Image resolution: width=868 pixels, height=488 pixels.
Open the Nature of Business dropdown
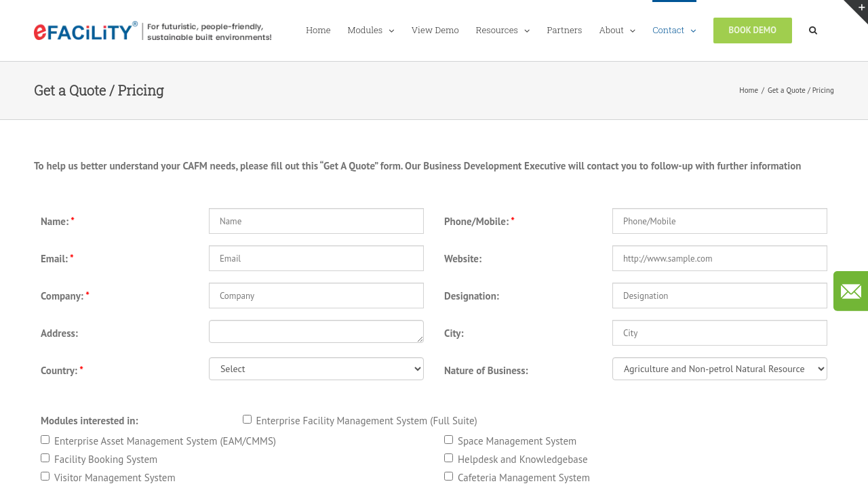pyautogui.click(x=719, y=369)
